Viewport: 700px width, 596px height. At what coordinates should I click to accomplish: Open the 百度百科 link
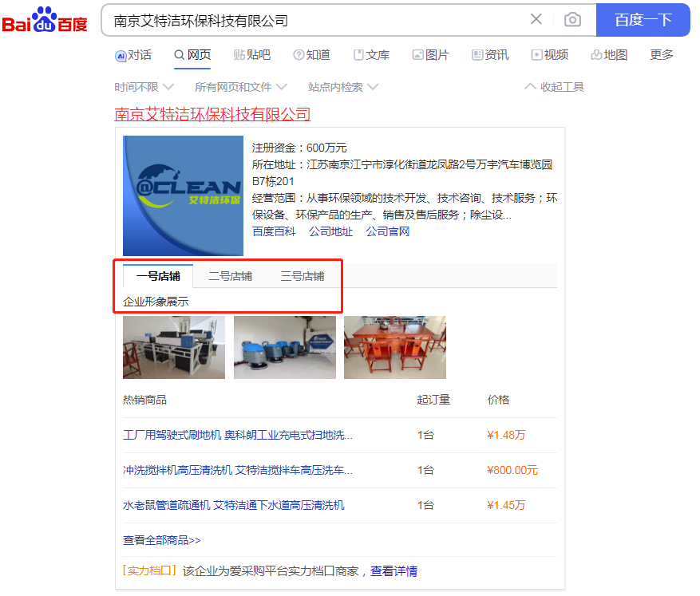274,231
